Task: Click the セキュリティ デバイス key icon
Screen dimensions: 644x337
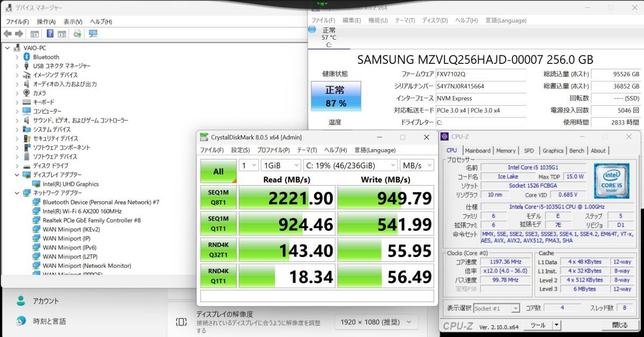Action: pos(26,138)
